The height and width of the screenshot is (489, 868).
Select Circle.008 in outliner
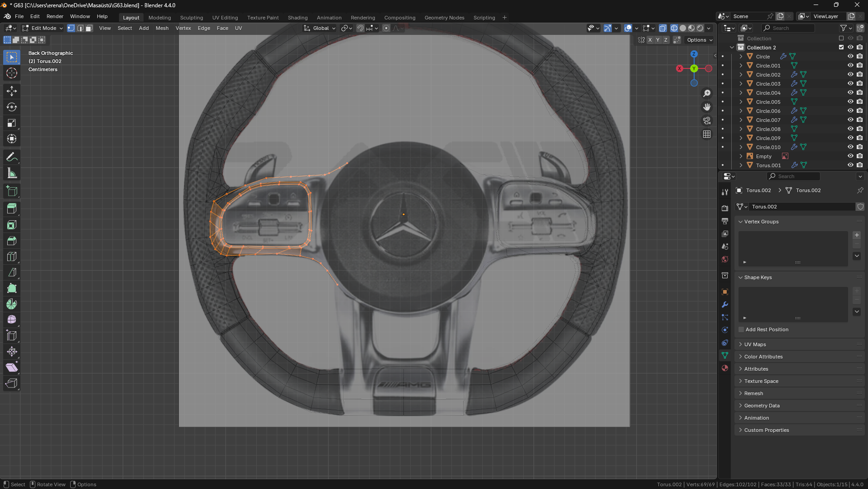pyautogui.click(x=768, y=129)
